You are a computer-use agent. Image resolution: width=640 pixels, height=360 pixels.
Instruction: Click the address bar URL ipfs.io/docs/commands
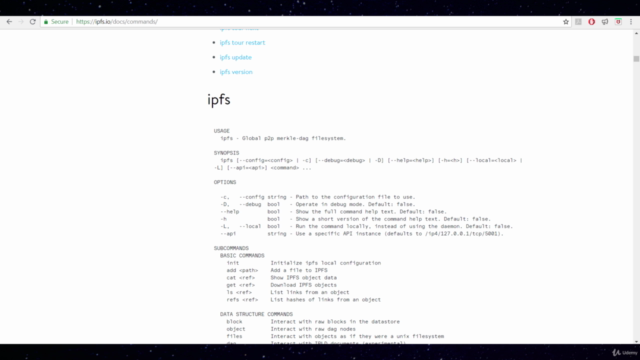point(117,22)
